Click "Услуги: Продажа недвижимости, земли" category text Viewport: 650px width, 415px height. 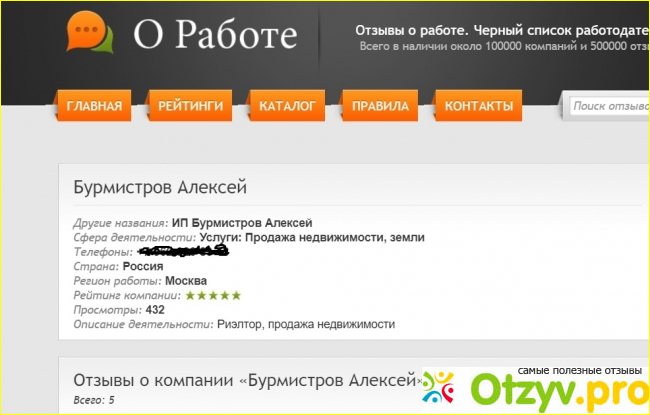[x=311, y=237]
